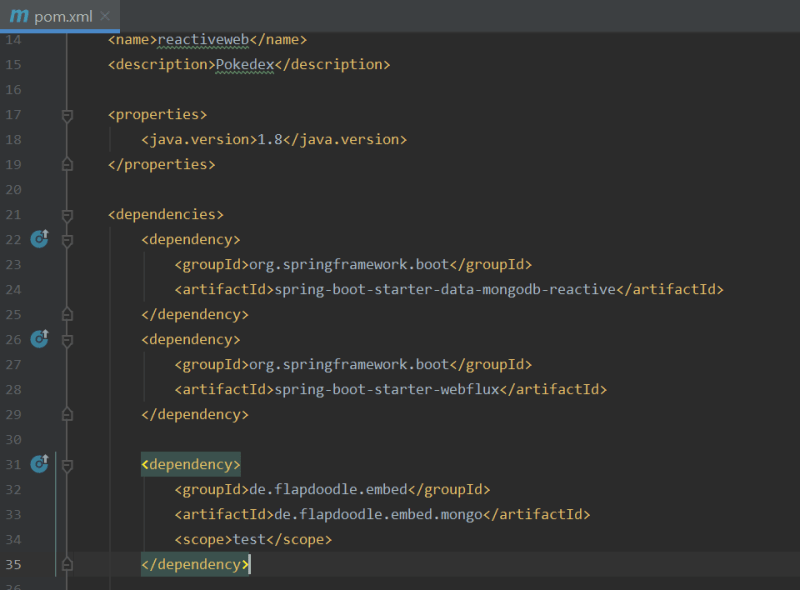Viewport: 800px width, 590px height.
Task: Click the gutter icon on line 26
Action: [x=39, y=339]
